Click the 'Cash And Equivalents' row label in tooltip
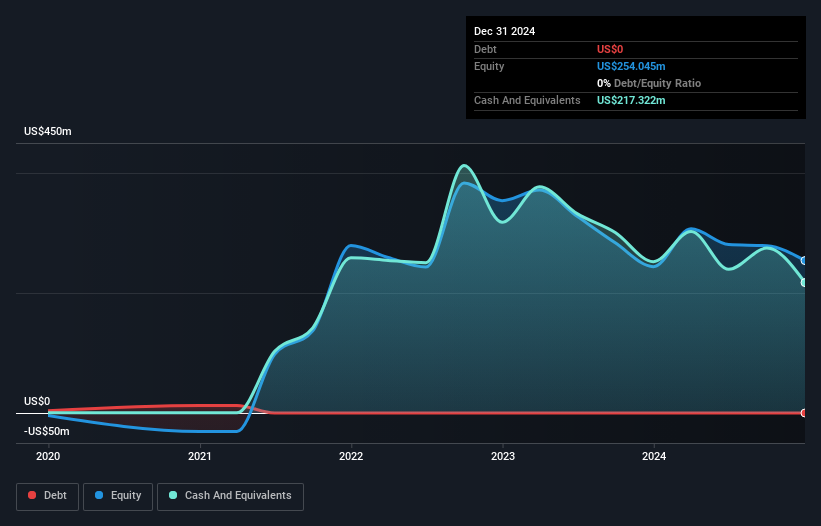 point(527,100)
